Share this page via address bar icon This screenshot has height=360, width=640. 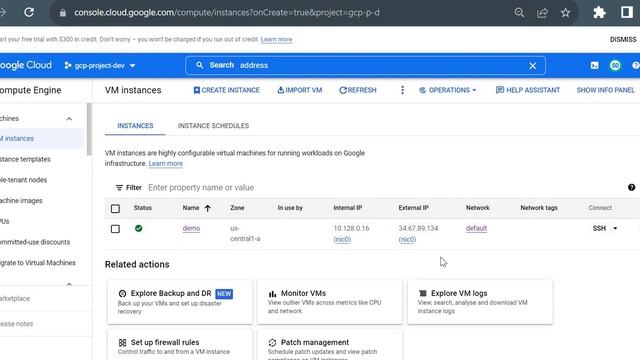pos(542,13)
